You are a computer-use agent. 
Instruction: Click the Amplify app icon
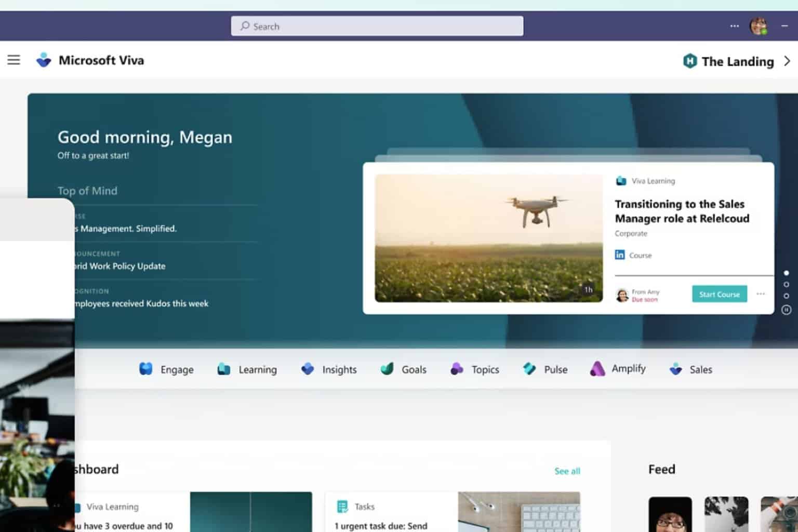597,368
